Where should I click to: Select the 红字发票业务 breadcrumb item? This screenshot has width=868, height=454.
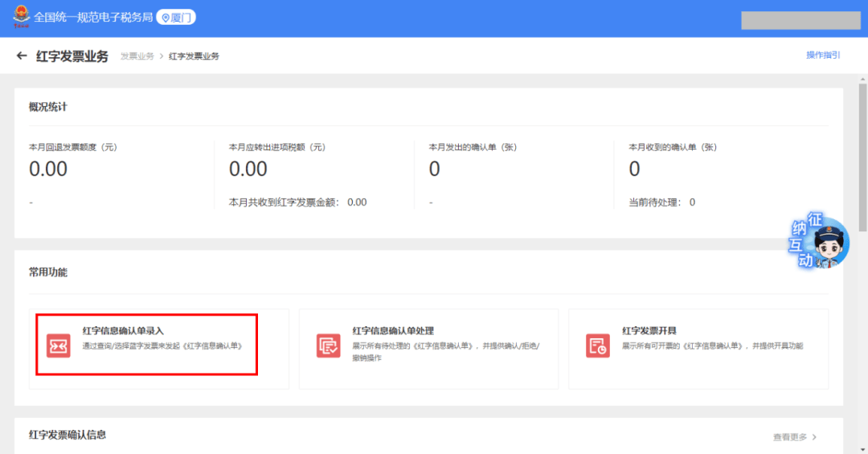(194, 56)
